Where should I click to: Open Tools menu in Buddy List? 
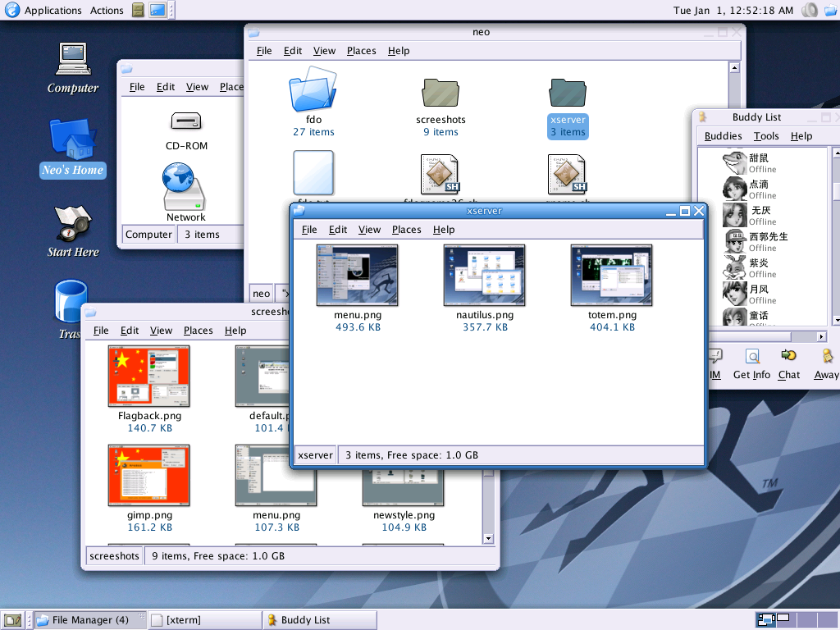coord(766,135)
